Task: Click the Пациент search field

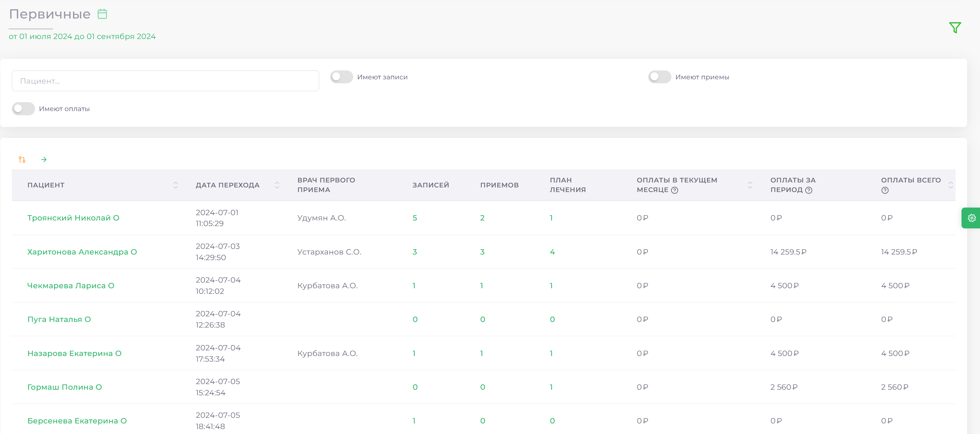Action: pyautogui.click(x=166, y=81)
